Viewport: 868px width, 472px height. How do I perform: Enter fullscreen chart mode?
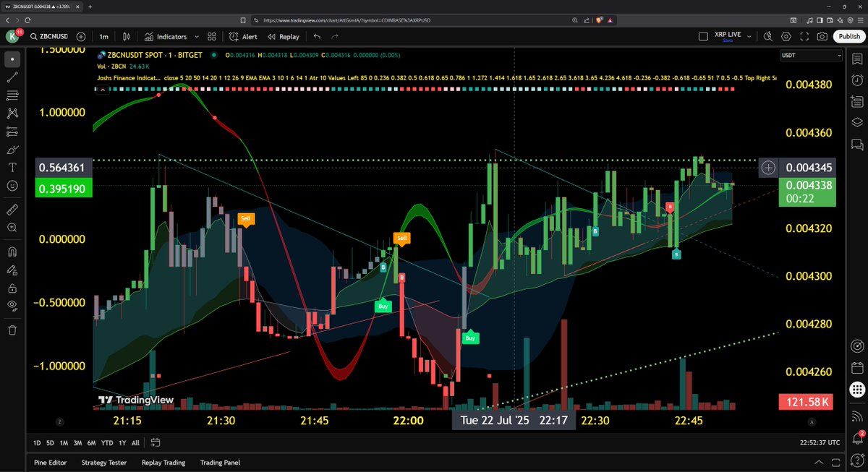(804, 36)
